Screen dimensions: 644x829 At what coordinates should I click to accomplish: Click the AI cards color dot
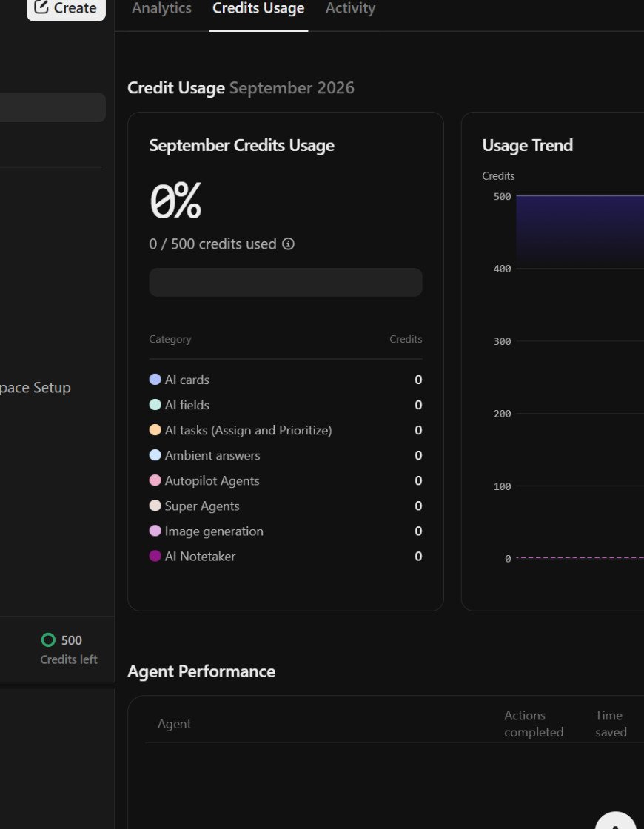pyautogui.click(x=155, y=379)
